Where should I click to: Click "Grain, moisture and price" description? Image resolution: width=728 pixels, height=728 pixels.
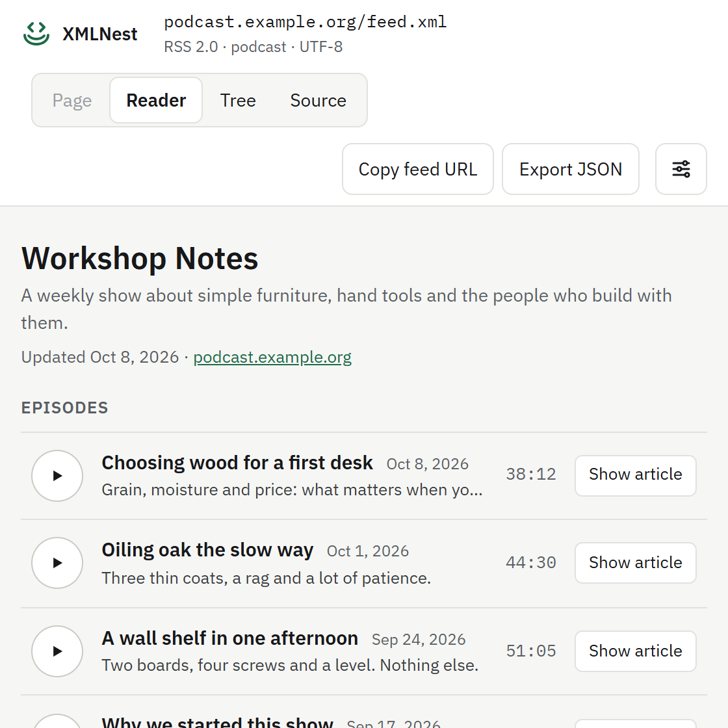pos(292,490)
